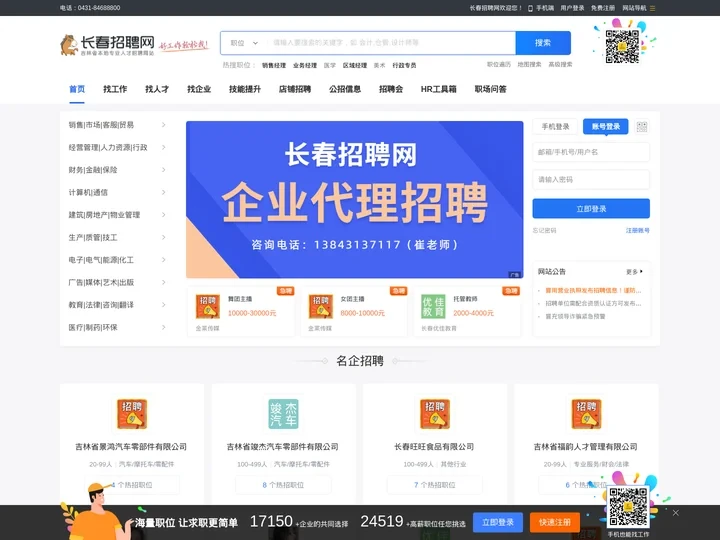The image size is (720, 540).
Task: Click the 立即登录 button in login panel
Action: [x=591, y=209]
